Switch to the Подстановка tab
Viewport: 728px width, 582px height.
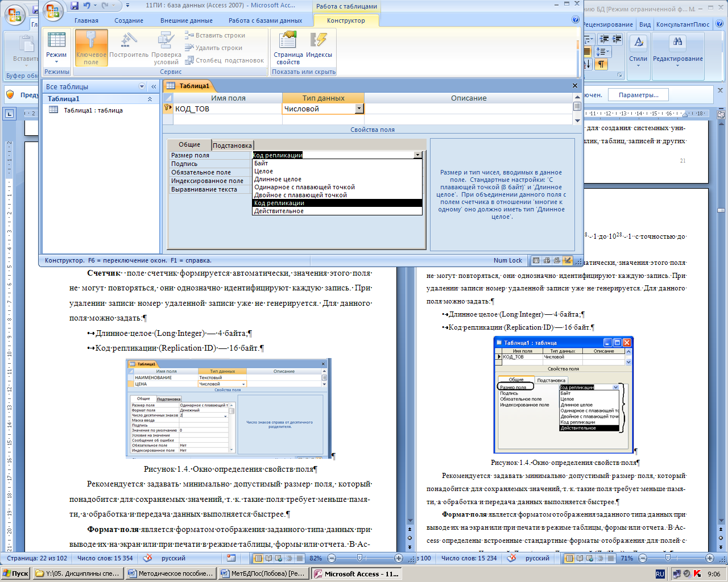[x=232, y=145]
